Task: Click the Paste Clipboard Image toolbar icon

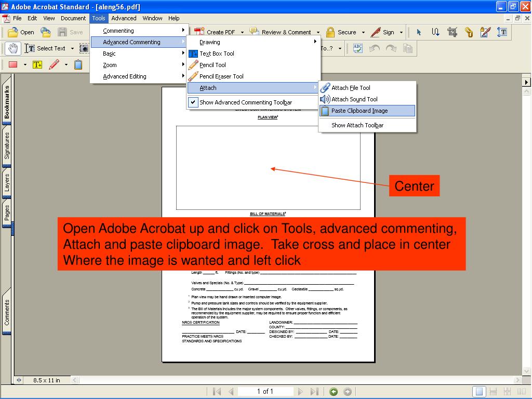Action: point(78,64)
